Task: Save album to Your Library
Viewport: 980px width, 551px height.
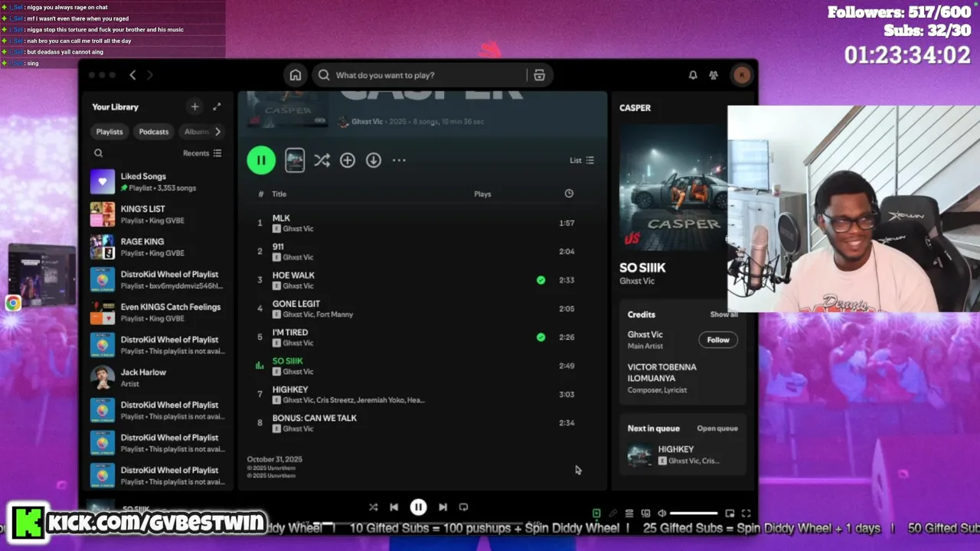Action: pos(348,160)
